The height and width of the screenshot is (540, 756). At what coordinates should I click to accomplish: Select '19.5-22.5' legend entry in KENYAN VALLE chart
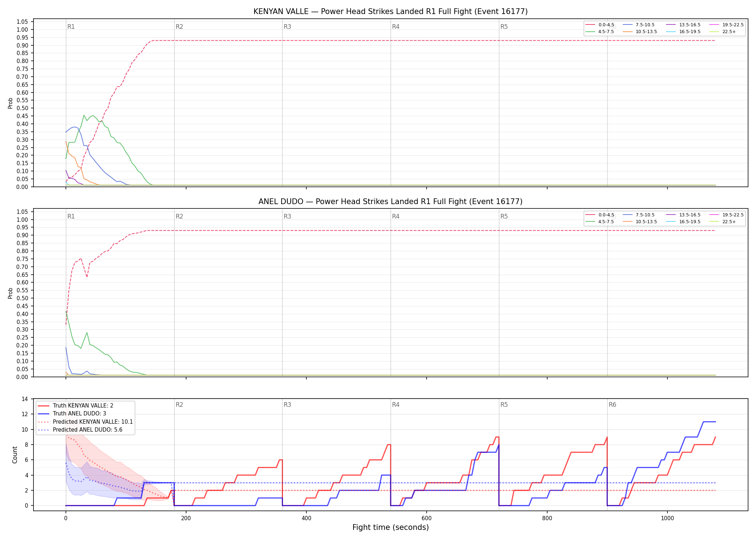pyautogui.click(x=726, y=25)
